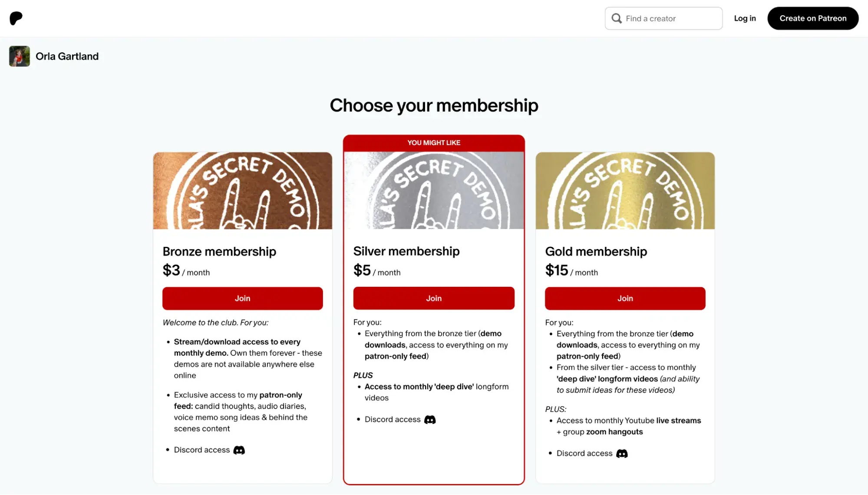Open Orla Gartland creator page name

67,56
